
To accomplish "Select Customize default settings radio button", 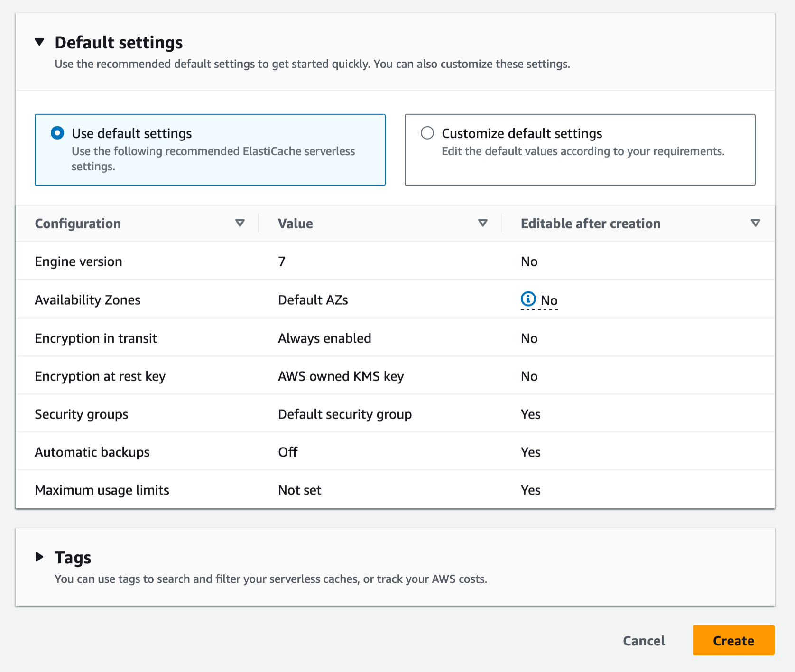I will pyautogui.click(x=427, y=133).
